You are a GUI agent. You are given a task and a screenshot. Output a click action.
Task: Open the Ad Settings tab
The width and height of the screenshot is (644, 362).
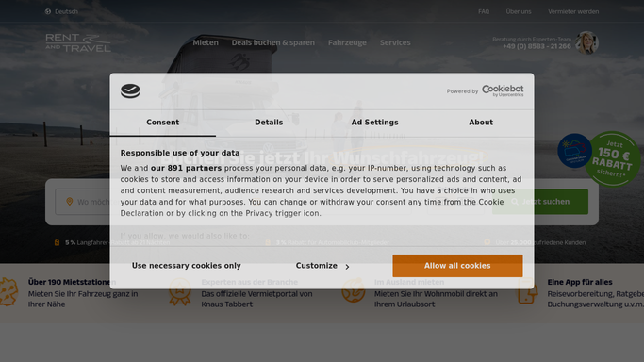[374, 123]
